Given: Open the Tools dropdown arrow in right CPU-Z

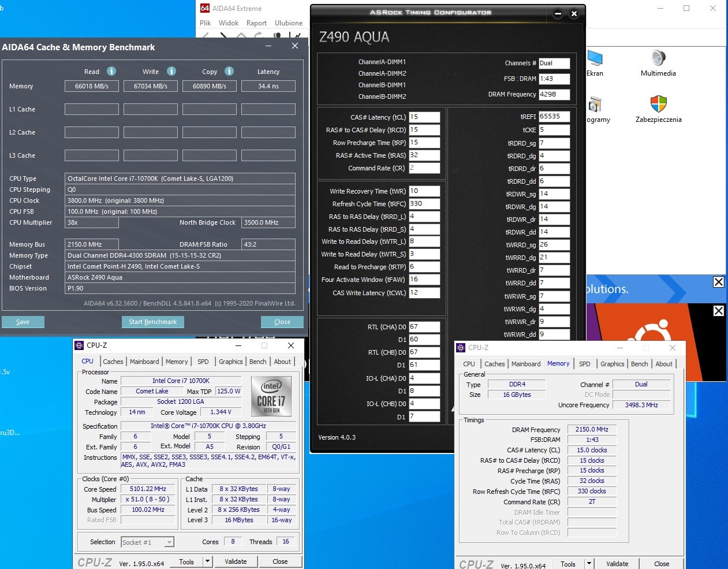Looking at the screenshot, I should pyautogui.click(x=589, y=564).
